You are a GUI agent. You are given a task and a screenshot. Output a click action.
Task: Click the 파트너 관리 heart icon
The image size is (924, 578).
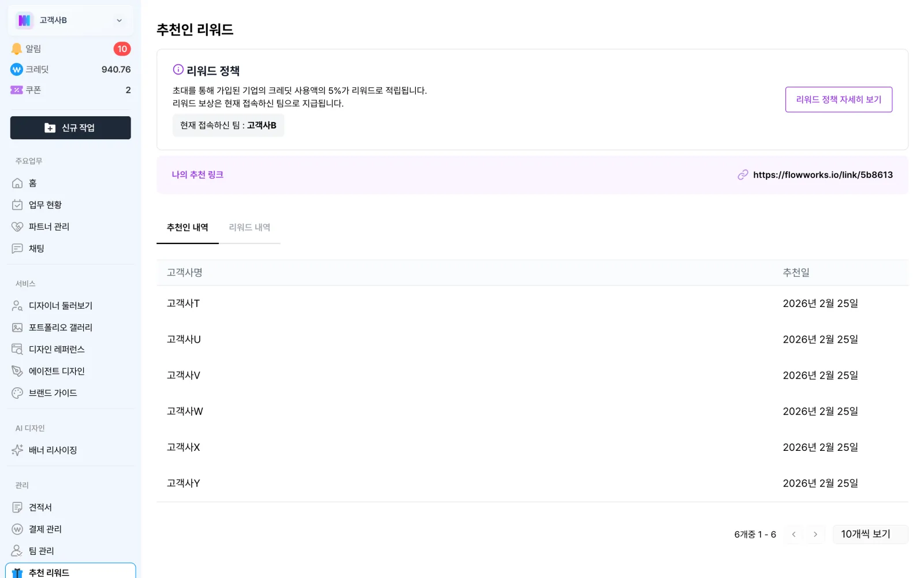coord(17,227)
